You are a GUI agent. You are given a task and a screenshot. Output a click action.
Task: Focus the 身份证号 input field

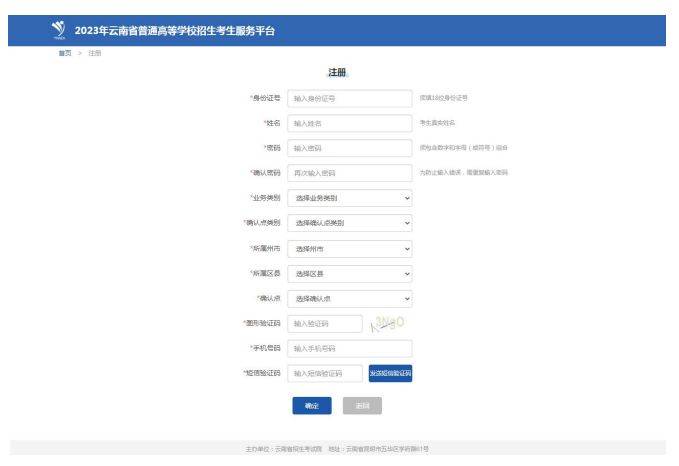pyautogui.click(x=349, y=99)
